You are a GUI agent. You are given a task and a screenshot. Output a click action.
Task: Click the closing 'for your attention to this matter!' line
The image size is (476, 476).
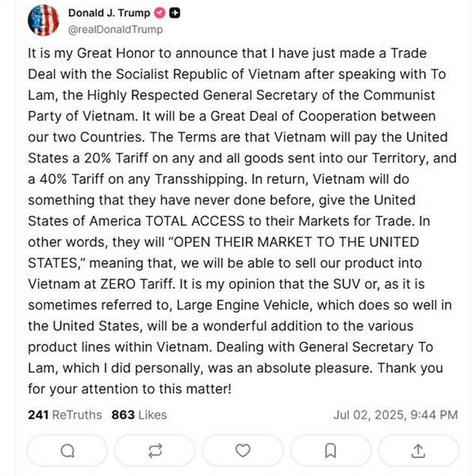(129, 390)
